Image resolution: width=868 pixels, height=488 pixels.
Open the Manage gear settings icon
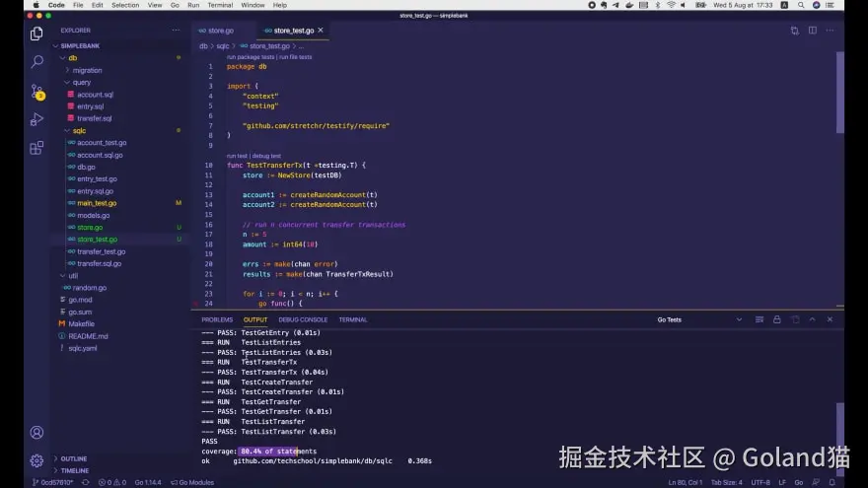(x=36, y=459)
